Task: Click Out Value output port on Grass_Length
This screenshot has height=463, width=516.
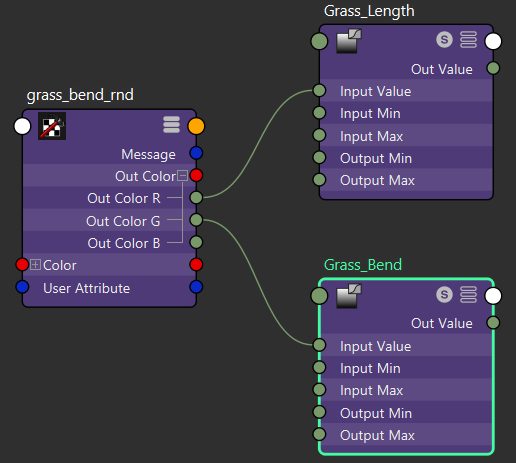Action: point(493,68)
